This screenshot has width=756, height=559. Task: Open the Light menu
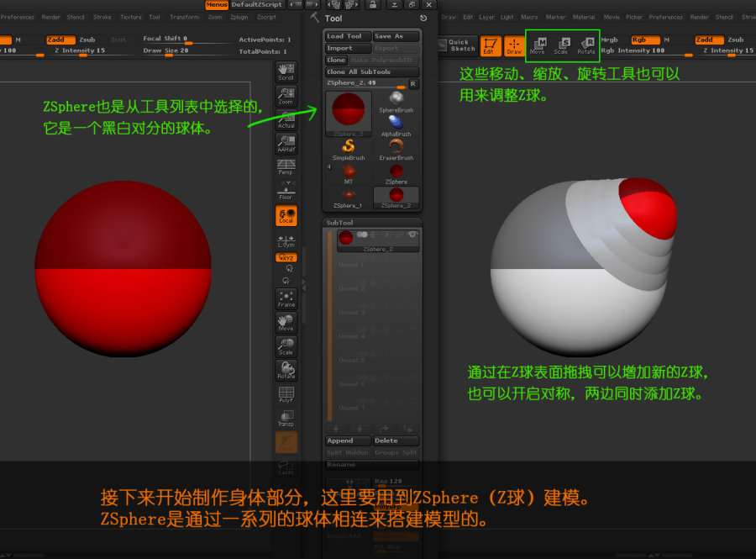(x=507, y=18)
